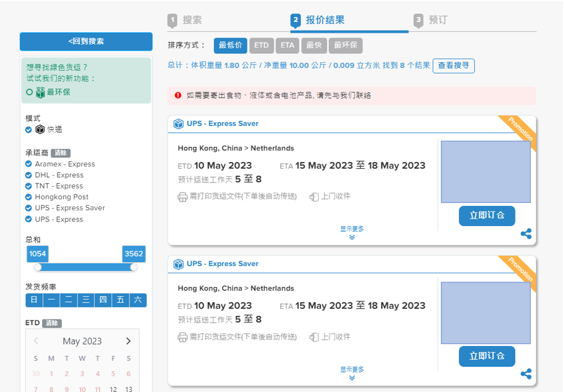
Task: Click the May 2023 calendar title
Action: coord(82,341)
